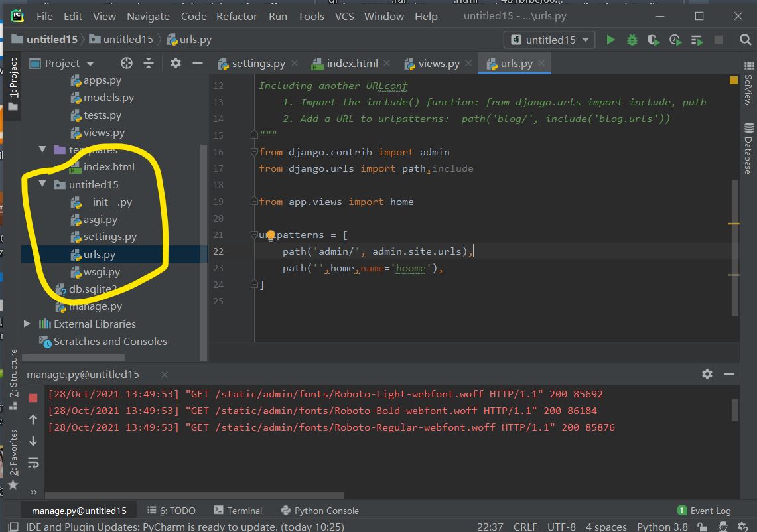Open the untitled15 run configuration dropdown
Viewport: 757px width, 532px height.
tap(549, 40)
